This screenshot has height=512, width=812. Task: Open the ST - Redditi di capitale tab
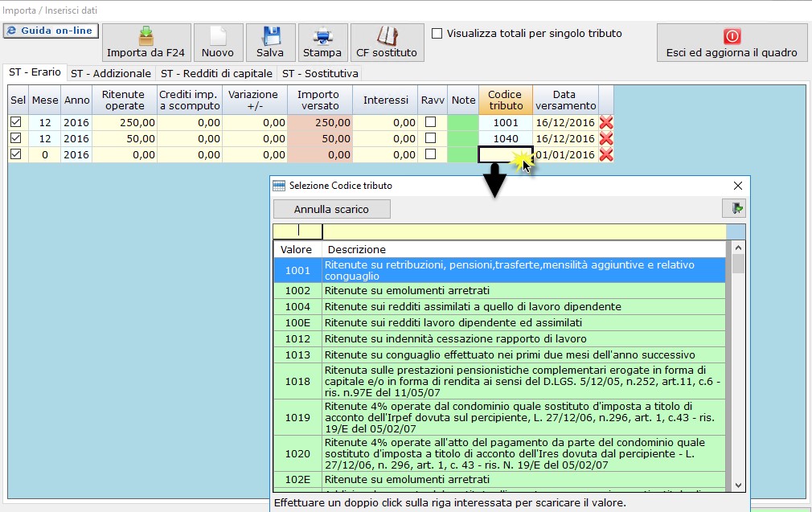216,73
